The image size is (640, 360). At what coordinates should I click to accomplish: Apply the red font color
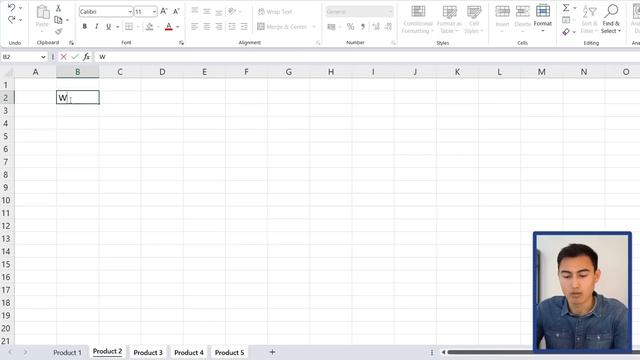click(x=169, y=27)
